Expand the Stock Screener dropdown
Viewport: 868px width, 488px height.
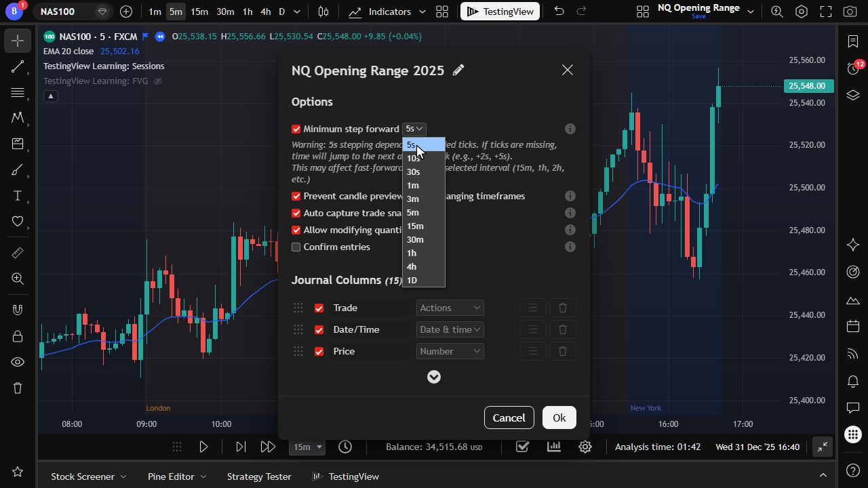[89, 476]
